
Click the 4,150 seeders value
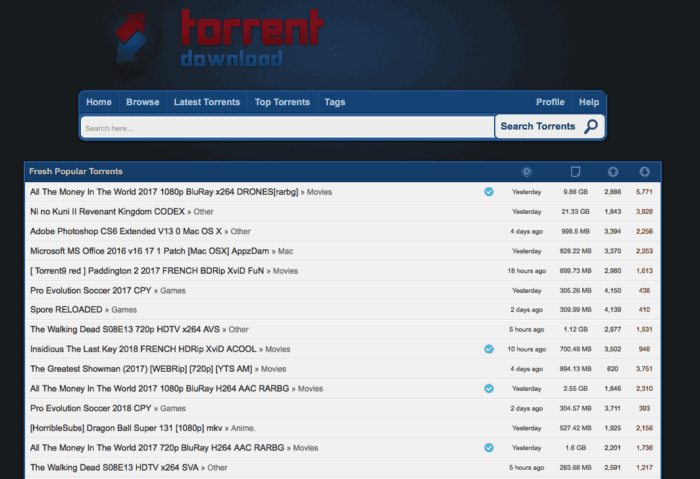click(612, 291)
